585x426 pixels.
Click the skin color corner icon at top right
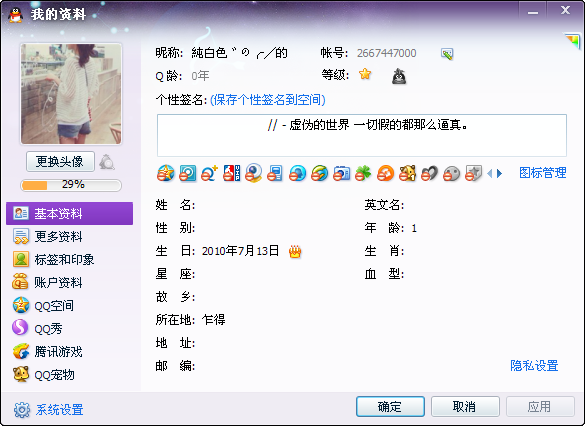pos(573,41)
